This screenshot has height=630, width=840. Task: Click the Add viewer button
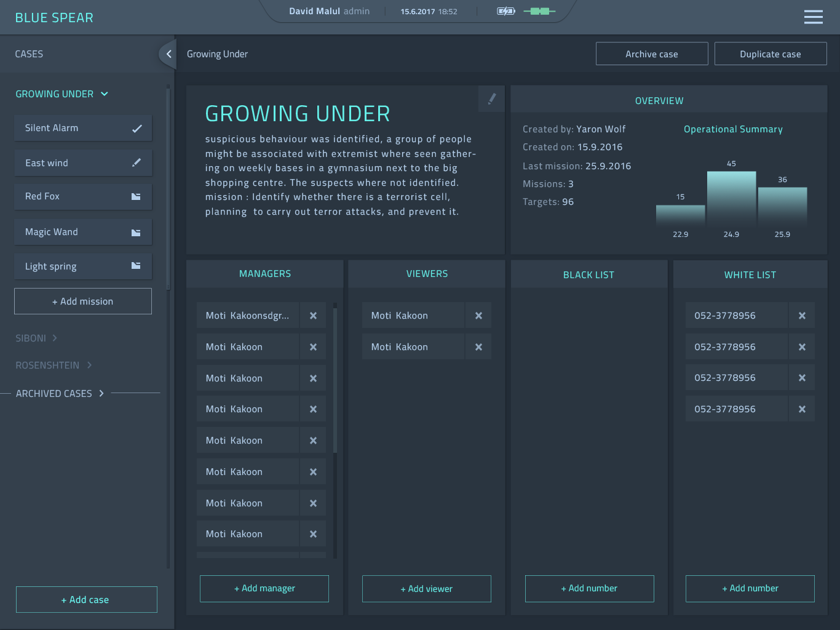tap(427, 589)
